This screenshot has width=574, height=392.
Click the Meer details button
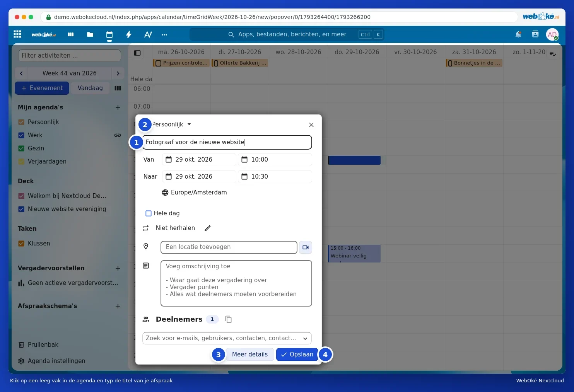250,355
